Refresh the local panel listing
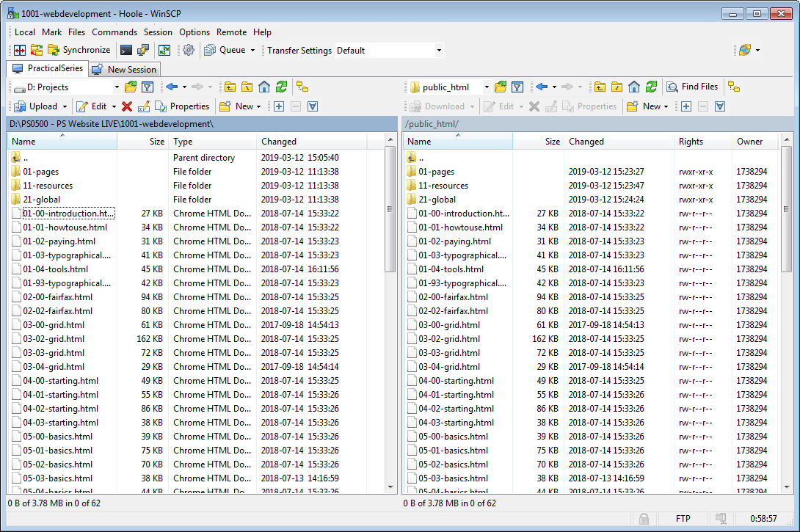The width and height of the screenshot is (800, 532). (x=282, y=87)
